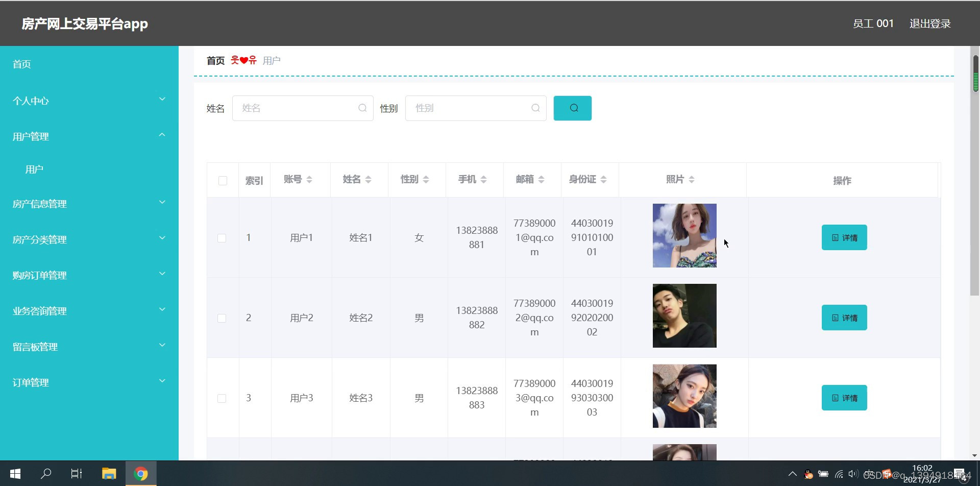Viewport: 980px width, 486px height.
Task: Open volume control in system tray
Action: [852, 474]
